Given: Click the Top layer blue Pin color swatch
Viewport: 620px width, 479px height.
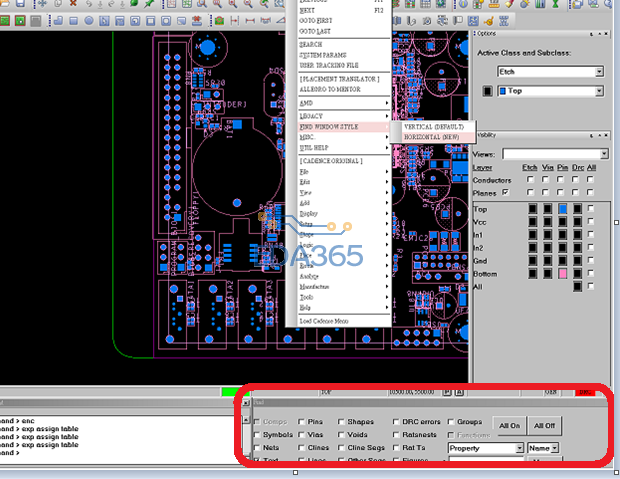Looking at the screenshot, I should click(x=563, y=208).
